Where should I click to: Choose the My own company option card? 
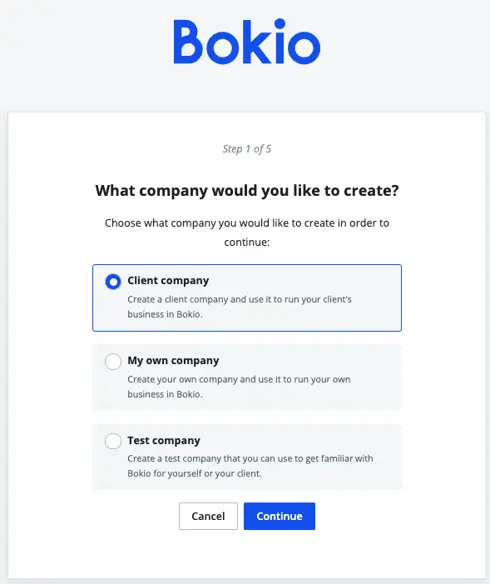(247, 377)
